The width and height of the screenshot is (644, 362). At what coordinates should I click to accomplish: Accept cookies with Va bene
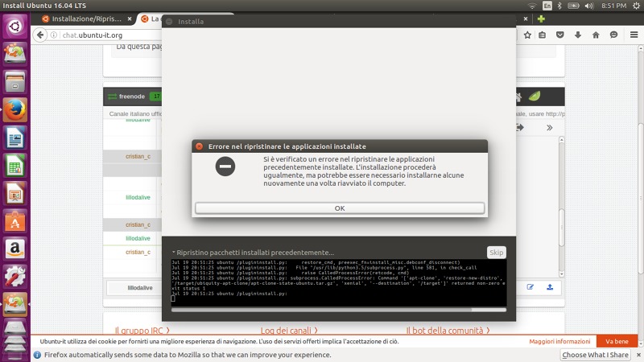pyautogui.click(x=617, y=341)
